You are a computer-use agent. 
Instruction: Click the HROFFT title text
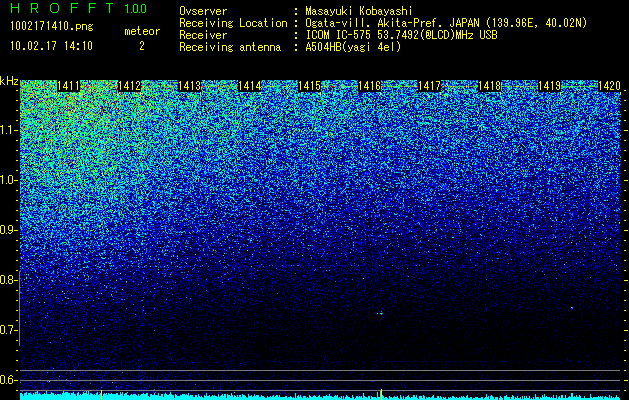(63, 8)
